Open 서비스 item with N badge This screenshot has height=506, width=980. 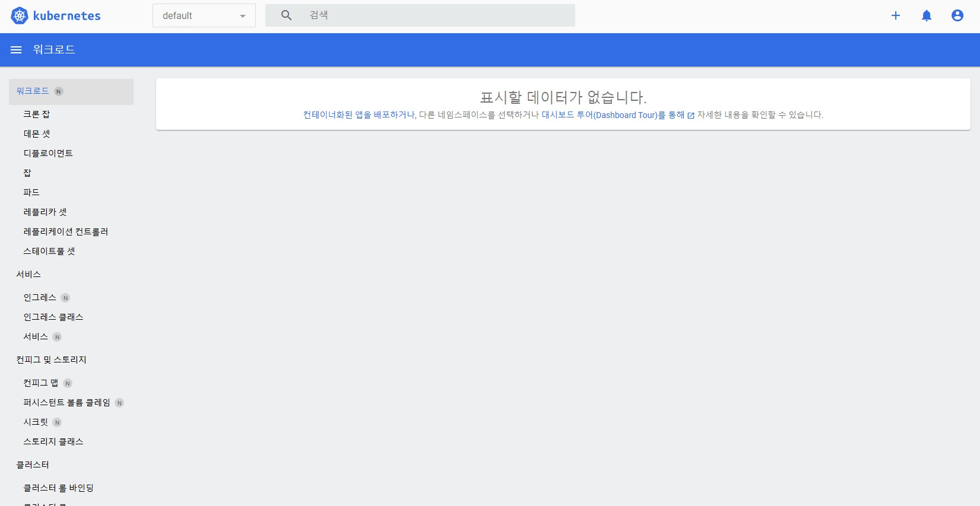tap(36, 336)
